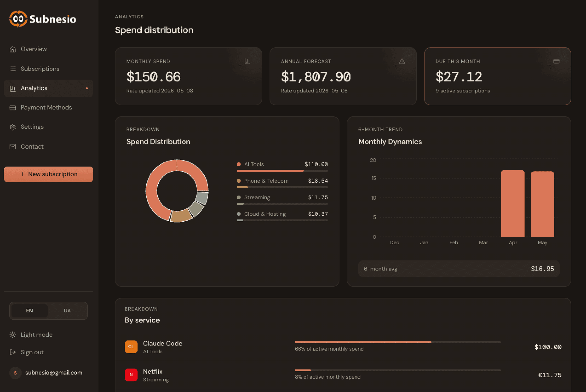Click the bar chart icon on Monthly Spend card
The height and width of the screenshot is (392, 586).
coord(247,61)
